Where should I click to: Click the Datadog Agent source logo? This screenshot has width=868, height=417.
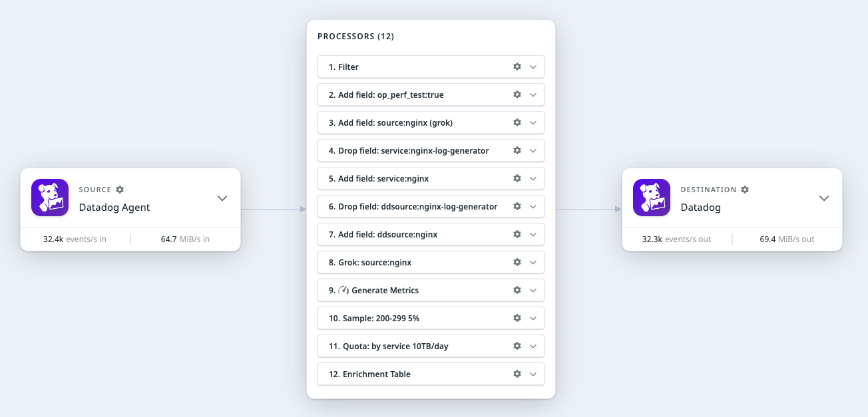pyautogui.click(x=49, y=198)
